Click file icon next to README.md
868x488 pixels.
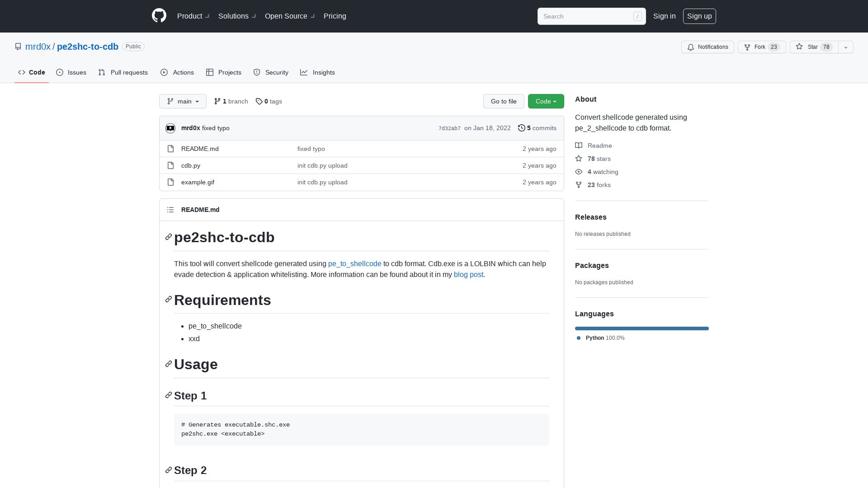point(170,149)
